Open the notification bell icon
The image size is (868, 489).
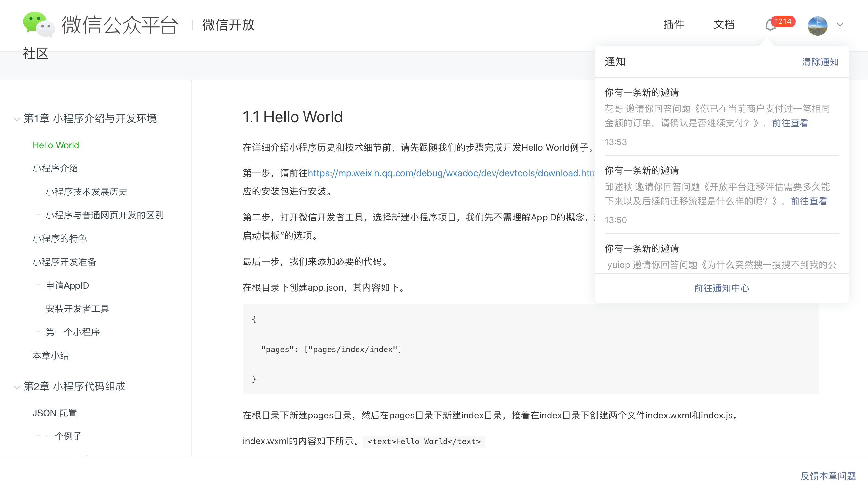(770, 25)
